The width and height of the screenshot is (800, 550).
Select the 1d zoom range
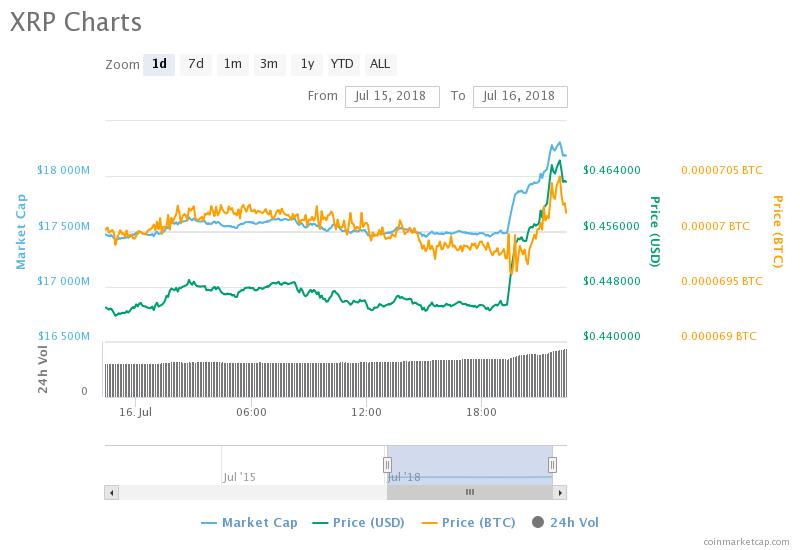pyautogui.click(x=159, y=64)
